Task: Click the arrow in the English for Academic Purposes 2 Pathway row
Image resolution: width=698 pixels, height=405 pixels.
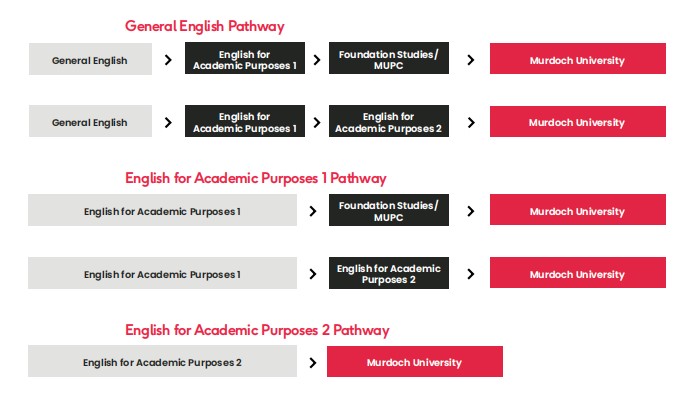Action: (313, 363)
